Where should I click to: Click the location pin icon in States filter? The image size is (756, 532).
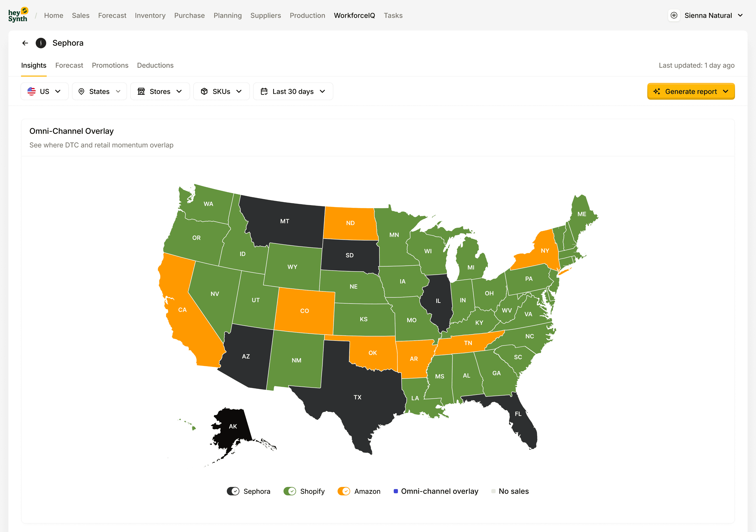[81, 91]
